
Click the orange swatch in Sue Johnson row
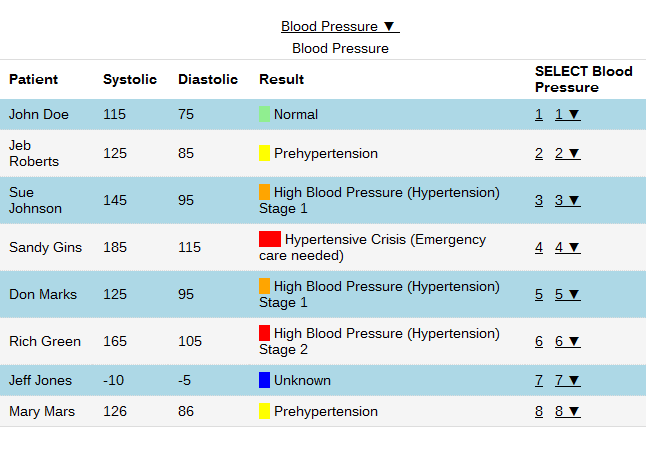pyautogui.click(x=265, y=192)
